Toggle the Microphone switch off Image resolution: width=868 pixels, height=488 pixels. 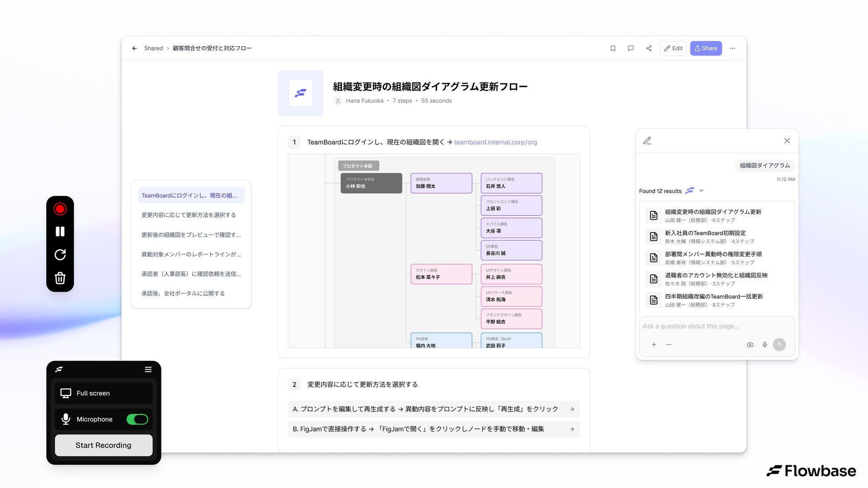click(x=137, y=419)
